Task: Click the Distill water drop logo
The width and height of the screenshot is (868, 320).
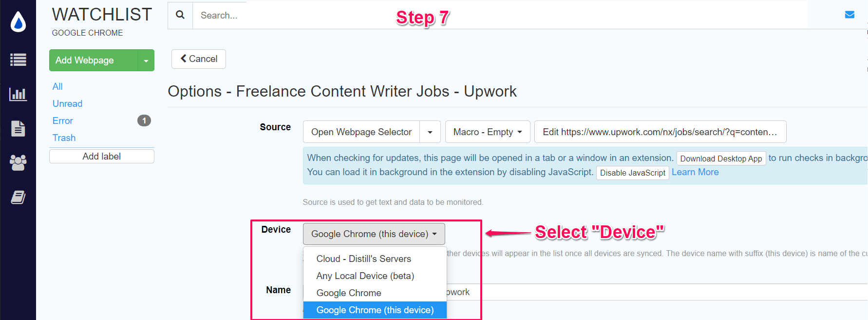Action: (18, 22)
